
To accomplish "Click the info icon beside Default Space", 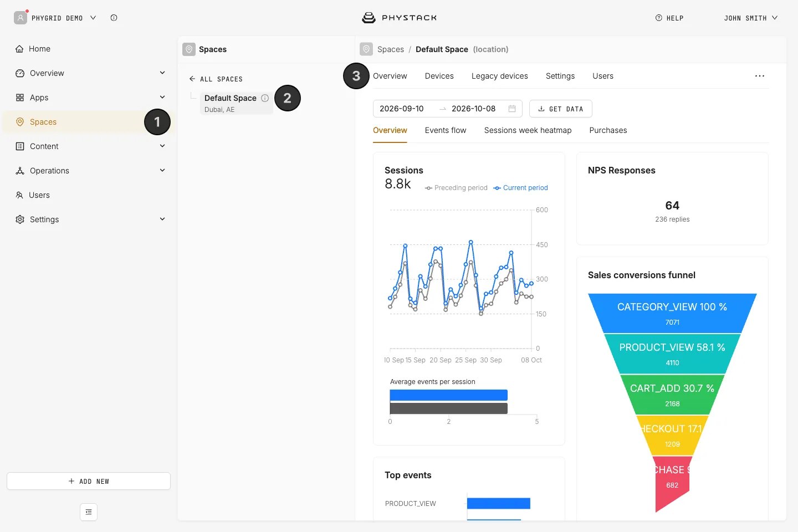I will click(x=265, y=98).
